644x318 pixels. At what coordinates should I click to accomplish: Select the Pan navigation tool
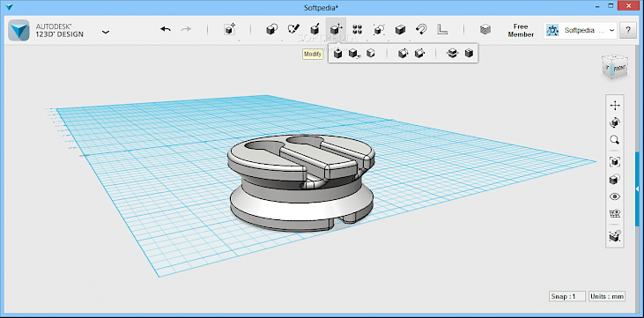tap(615, 106)
